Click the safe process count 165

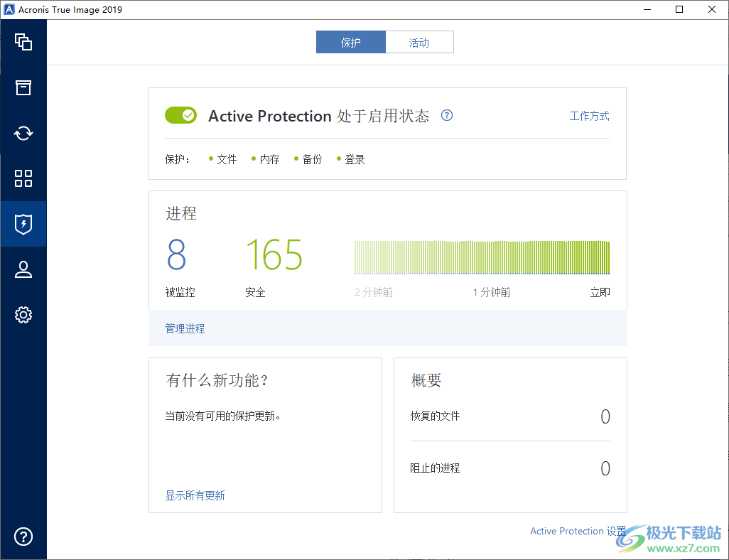coord(274,254)
